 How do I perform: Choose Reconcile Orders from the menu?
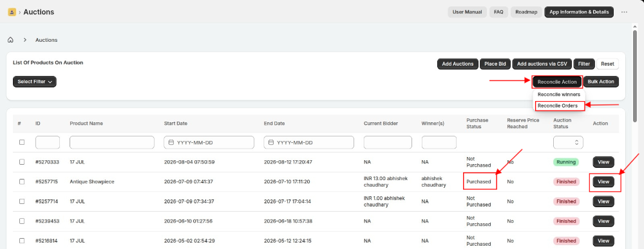click(557, 106)
